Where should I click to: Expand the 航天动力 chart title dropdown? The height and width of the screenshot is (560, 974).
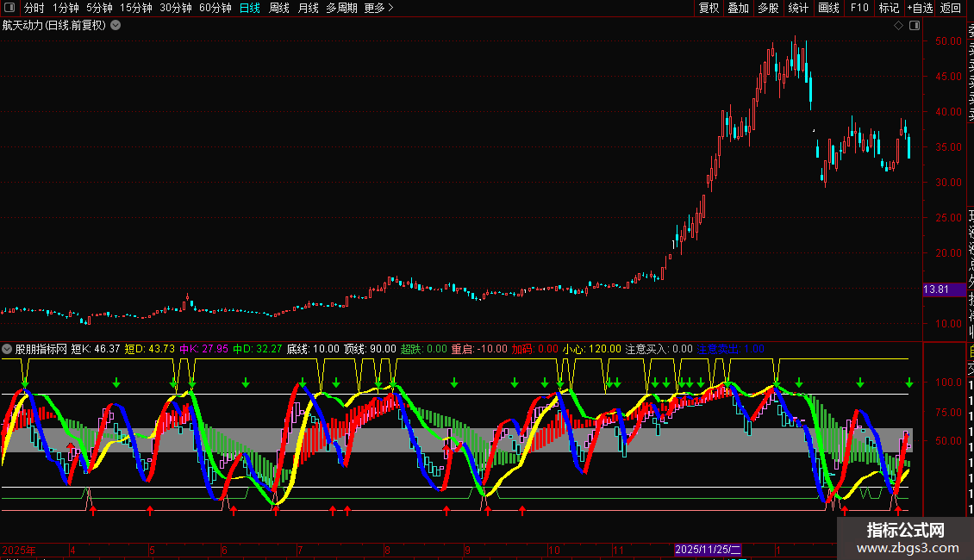116,25
